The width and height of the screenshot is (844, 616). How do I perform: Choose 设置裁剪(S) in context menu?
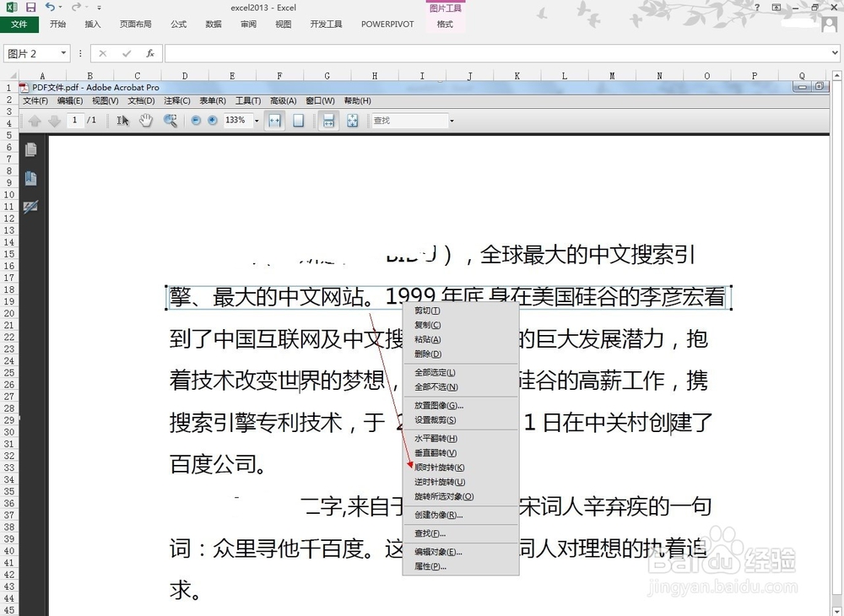click(461, 420)
